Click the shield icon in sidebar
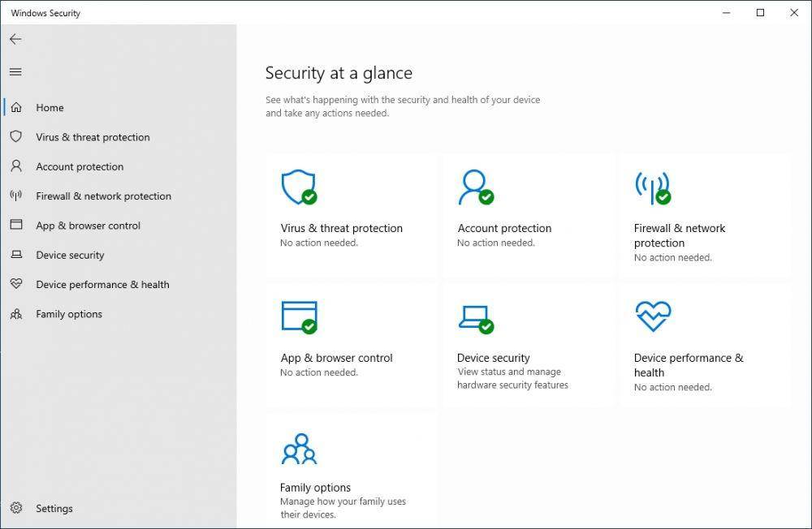 [16, 136]
